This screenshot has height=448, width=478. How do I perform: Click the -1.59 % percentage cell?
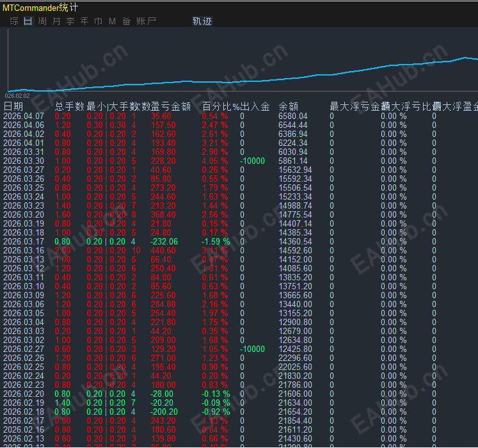point(216,241)
